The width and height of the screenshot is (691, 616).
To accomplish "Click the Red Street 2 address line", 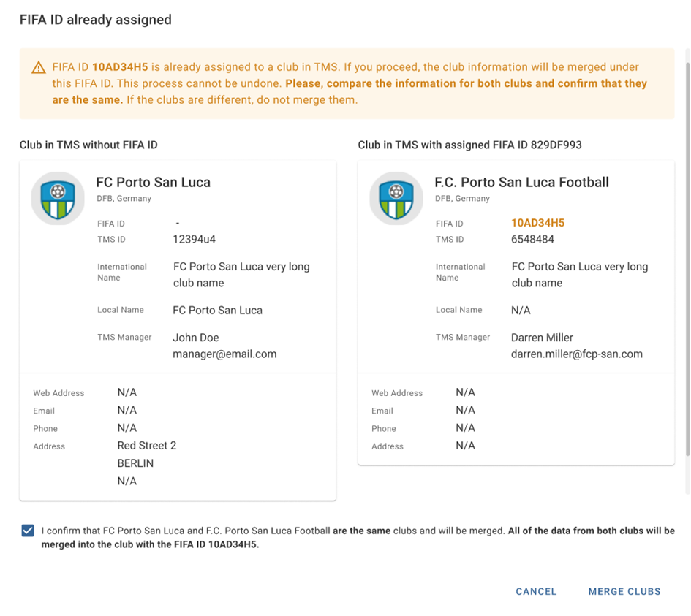I will coord(147,446).
